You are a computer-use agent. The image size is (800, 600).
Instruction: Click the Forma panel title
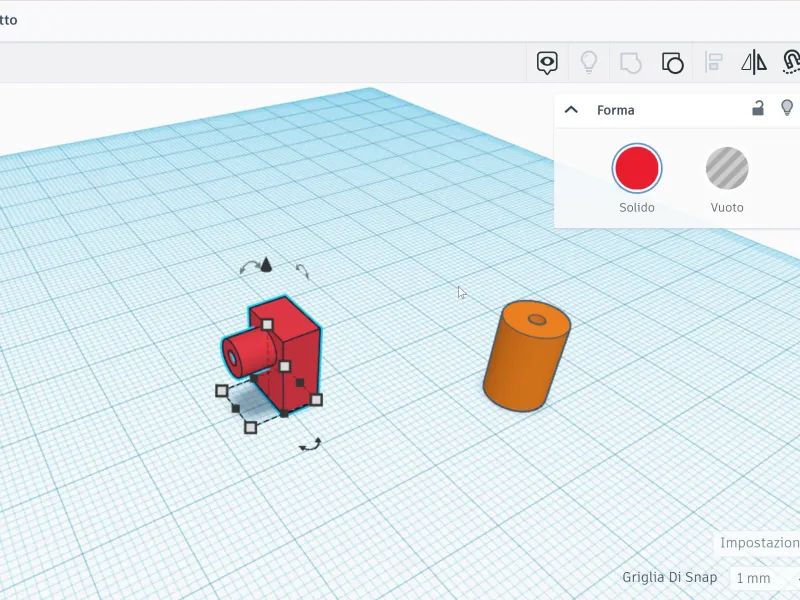click(x=616, y=110)
